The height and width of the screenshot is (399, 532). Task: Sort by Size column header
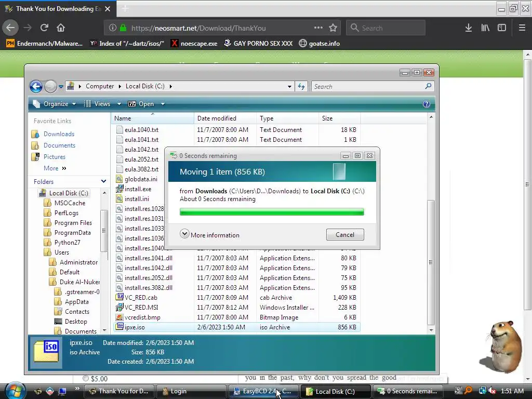point(339,118)
